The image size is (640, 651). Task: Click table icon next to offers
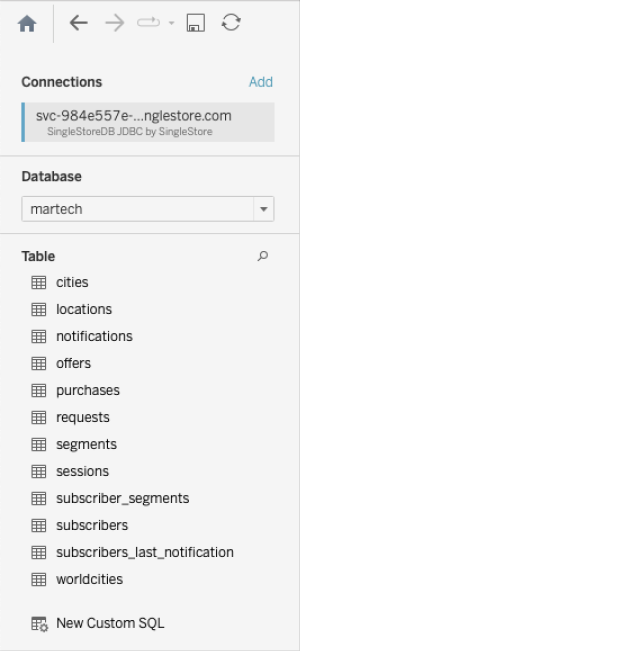point(39,364)
